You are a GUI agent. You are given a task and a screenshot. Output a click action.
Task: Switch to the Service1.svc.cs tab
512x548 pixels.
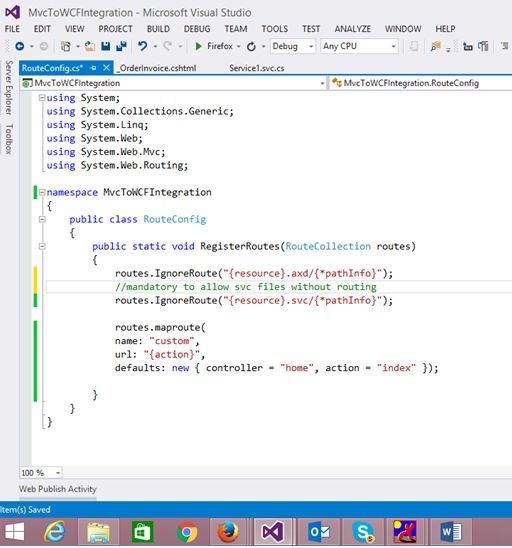tap(257, 68)
